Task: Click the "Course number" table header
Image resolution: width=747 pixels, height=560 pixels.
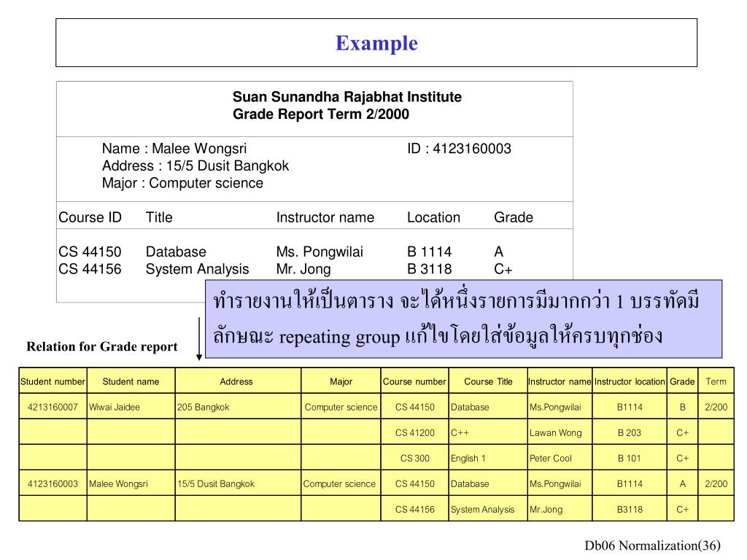Action: (414, 381)
